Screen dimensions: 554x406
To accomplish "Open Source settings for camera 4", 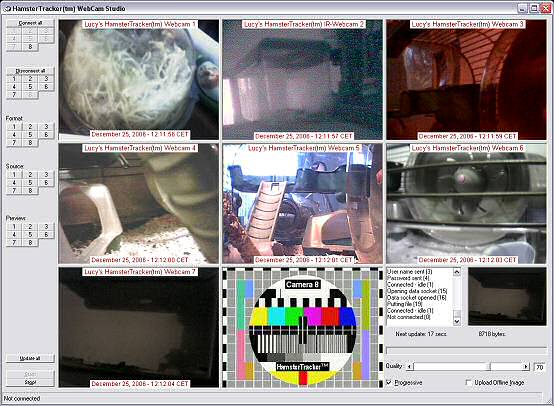I will point(14,183).
